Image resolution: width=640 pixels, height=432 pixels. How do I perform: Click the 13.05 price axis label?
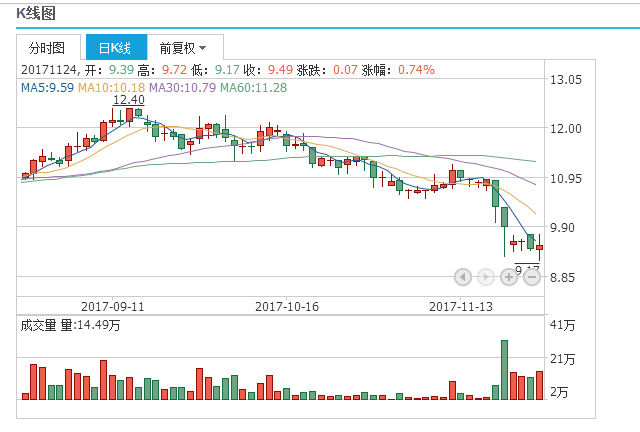(x=566, y=80)
